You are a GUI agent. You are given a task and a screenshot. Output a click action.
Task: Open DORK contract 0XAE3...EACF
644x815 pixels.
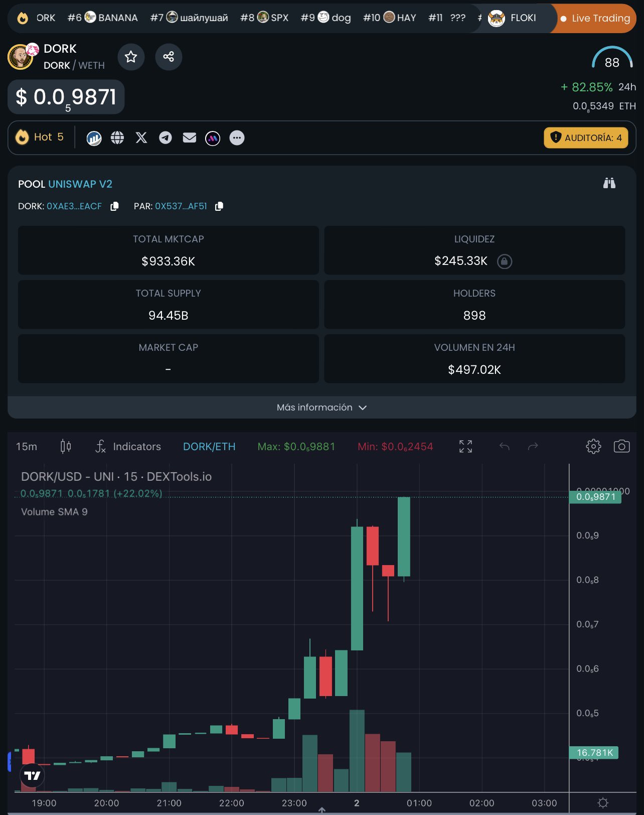tap(74, 206)
